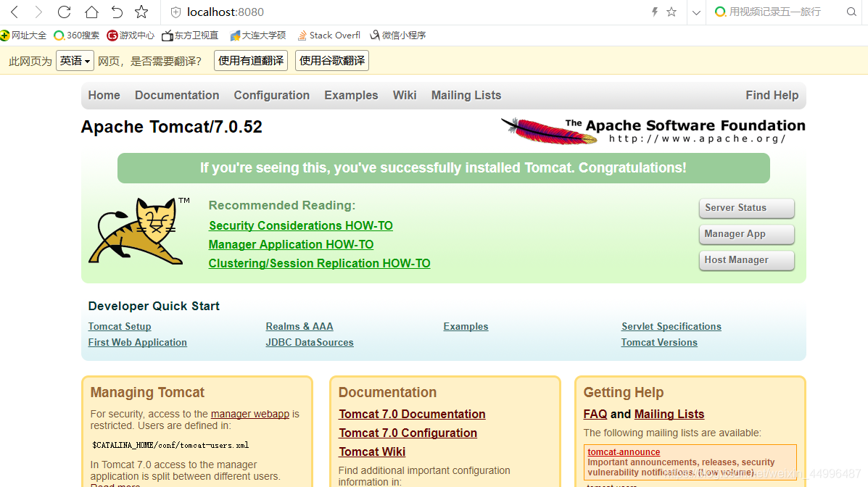
Task: Select Home in the Tomcat nav bar
Action: pos(104,95)
